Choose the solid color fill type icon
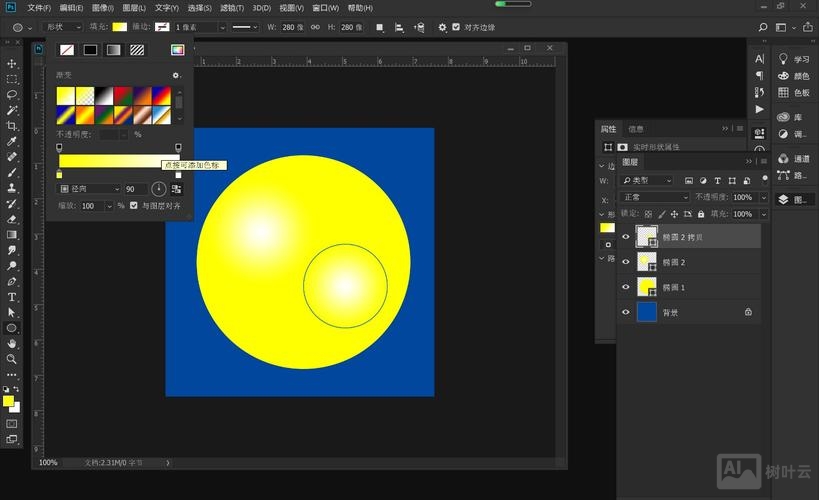The image size is (819, 500). [90, 49]
